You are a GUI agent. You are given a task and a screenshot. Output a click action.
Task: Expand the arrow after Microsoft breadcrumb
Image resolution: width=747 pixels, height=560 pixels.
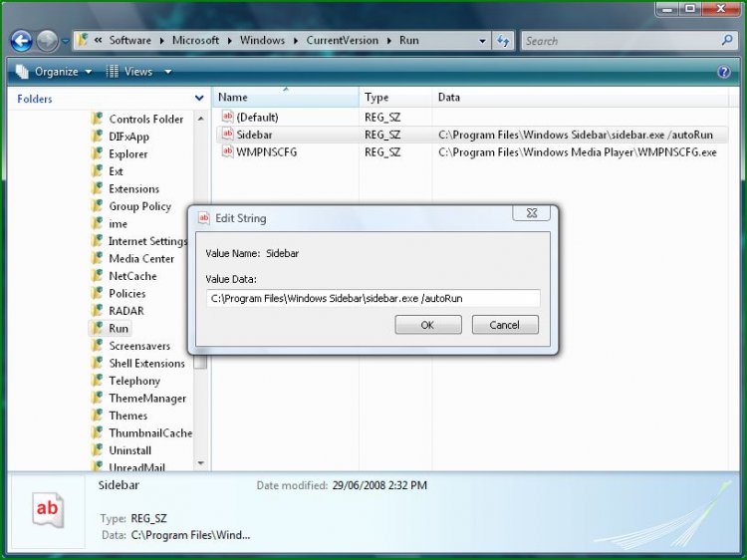click(229, 41)
